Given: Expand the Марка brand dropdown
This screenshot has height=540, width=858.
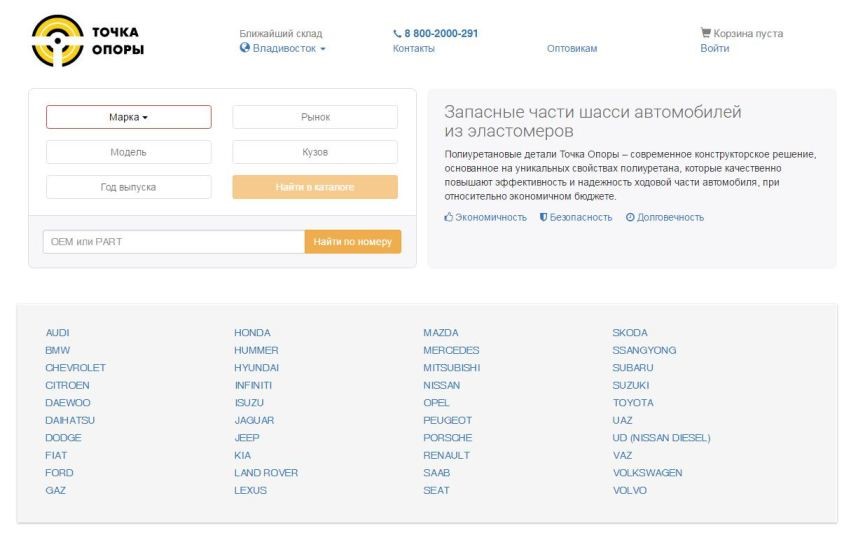Looking at the screenshot, I should click(x=129, y=117).
